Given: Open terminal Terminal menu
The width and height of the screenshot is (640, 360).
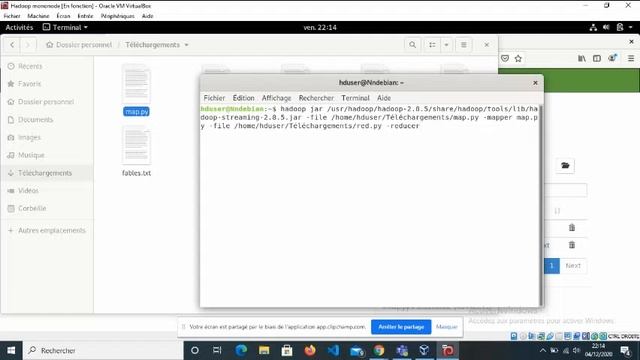Looking at the screenshot, I should tap(355, 98).
